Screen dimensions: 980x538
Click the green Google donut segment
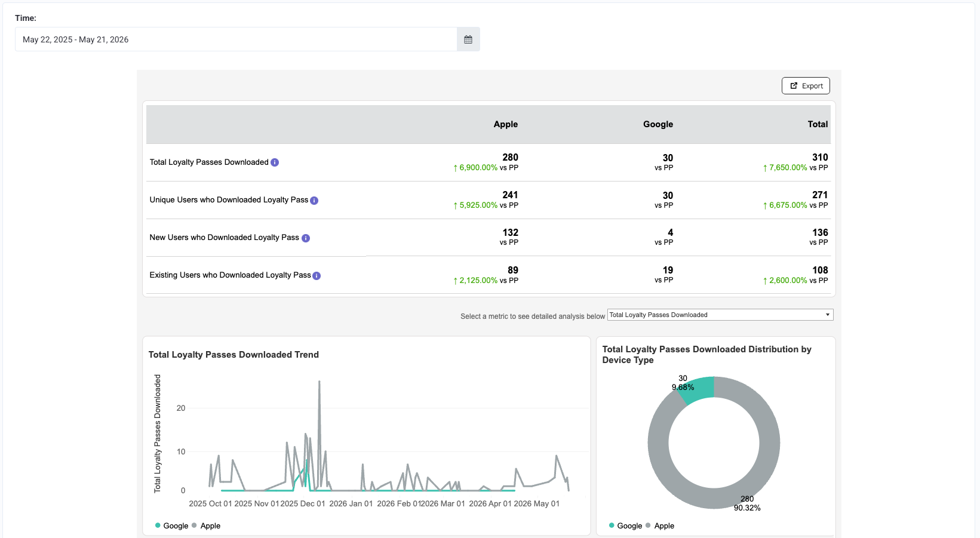(x=699, y=389)
